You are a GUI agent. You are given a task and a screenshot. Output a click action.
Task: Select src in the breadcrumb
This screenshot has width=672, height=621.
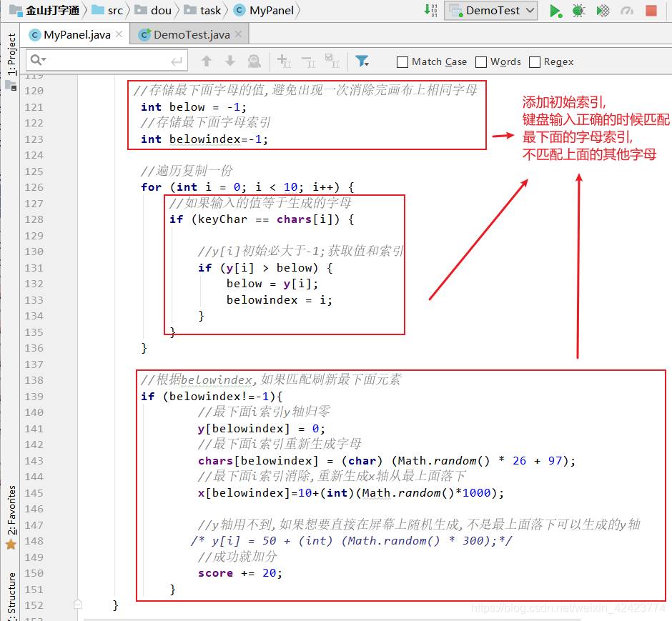(x=107, y=10)
